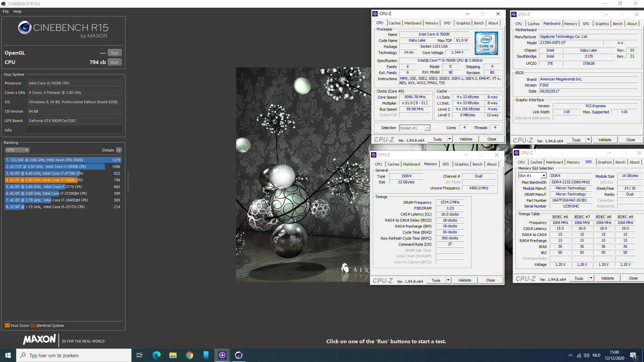The width and height of the screenshot is (644, 362).
Task: Open the CPU ranking dropdown
Action: click(17, 150)
